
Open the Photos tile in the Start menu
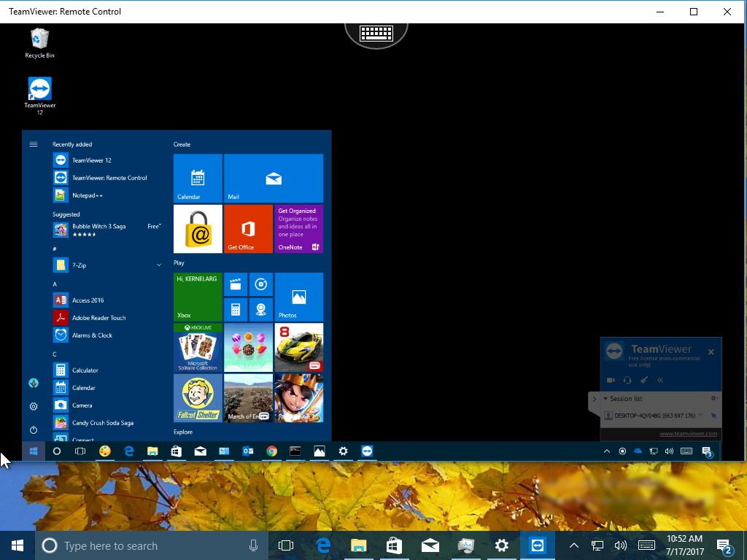[x=298, y=297]
